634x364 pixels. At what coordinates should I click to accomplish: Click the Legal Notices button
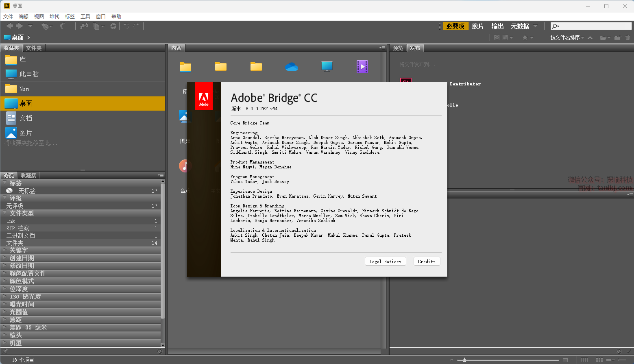point(385,262)
